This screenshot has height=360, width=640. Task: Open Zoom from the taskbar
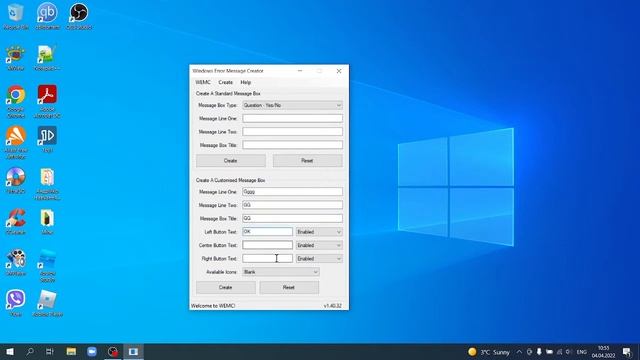click(x=92, y=351)
